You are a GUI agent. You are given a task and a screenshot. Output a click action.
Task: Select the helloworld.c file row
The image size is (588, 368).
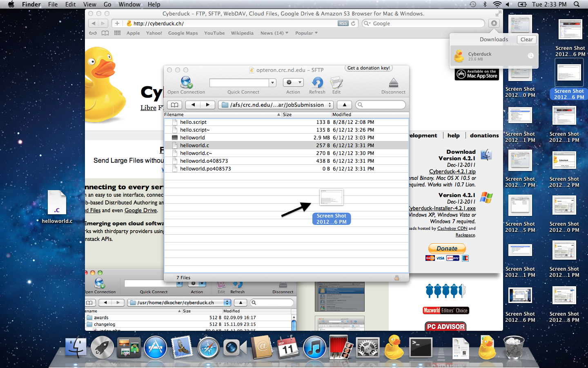point(194,145)
